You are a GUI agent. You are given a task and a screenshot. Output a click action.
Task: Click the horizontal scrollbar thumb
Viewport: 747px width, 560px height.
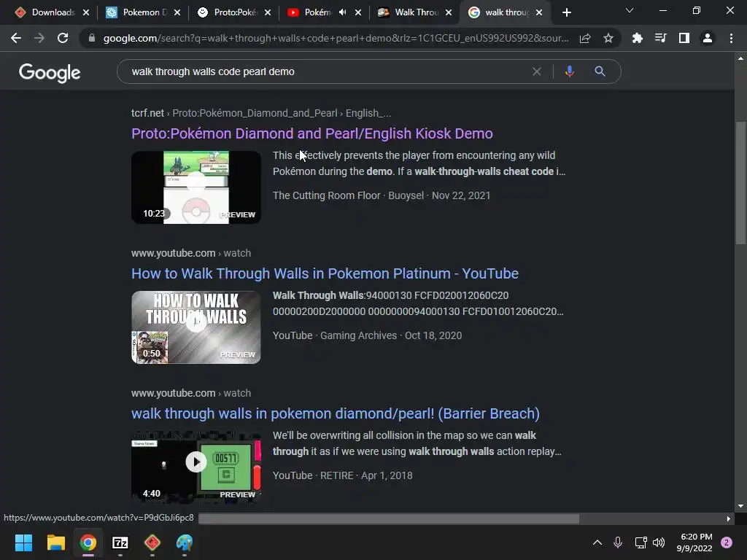(x=389, y=518)
